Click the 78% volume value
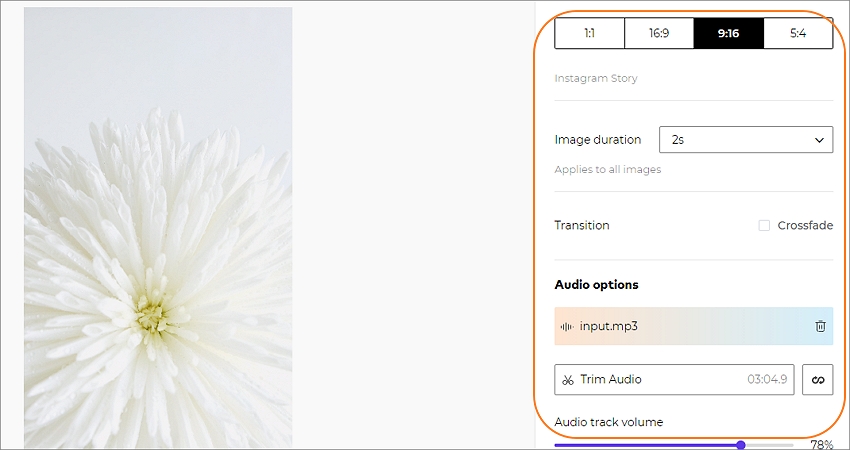The height and width of the screenshot is (450, 850). pos(822,445)
